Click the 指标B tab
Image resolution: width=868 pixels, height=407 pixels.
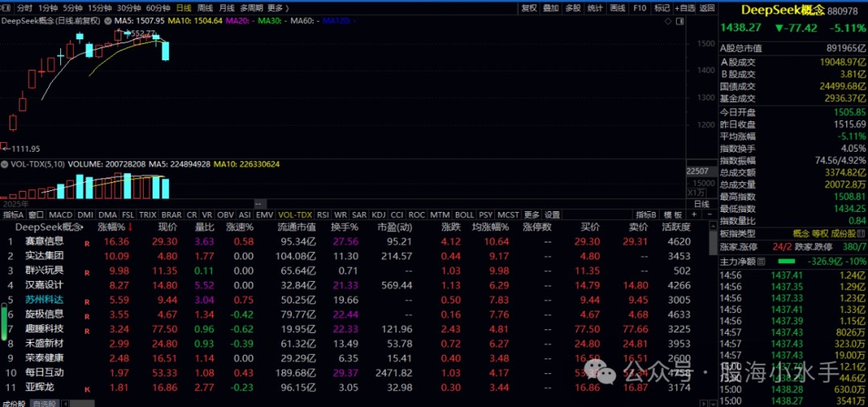click(x=646, y=214)
